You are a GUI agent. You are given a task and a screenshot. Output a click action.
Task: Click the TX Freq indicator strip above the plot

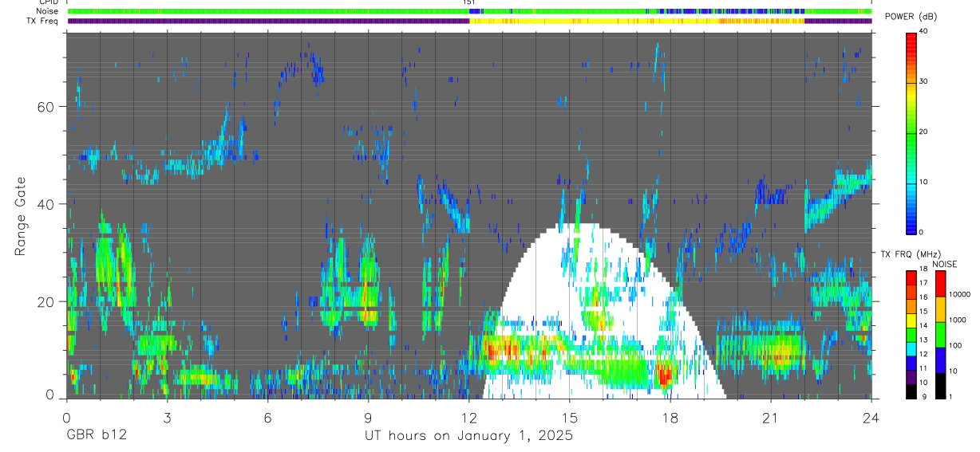tap(469, 21)
